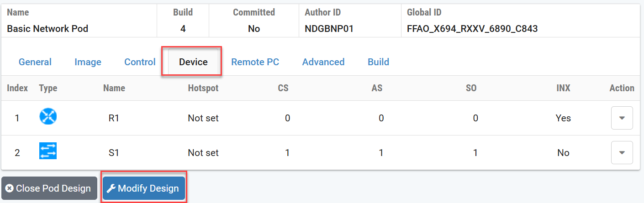This screenshot has height=203, width=644.
Task: Open the Action dropdown for R1
Action: [x=622, y=118]
